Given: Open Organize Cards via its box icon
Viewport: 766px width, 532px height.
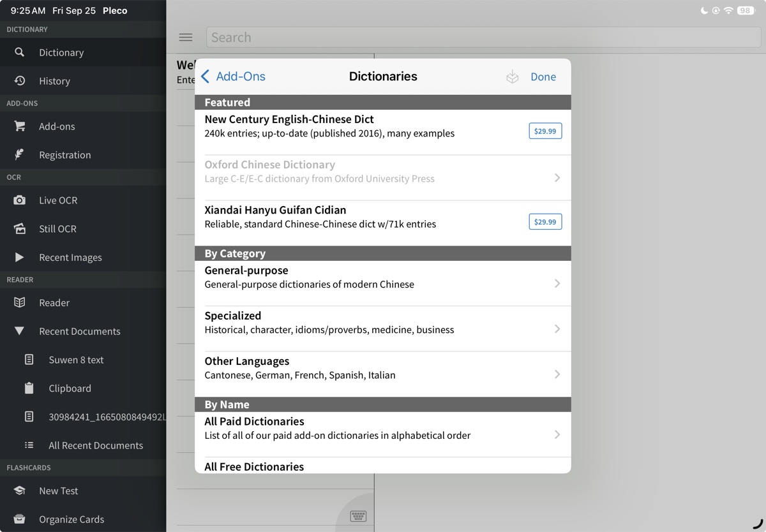Looking at the screenshot, I should (20, 519).
